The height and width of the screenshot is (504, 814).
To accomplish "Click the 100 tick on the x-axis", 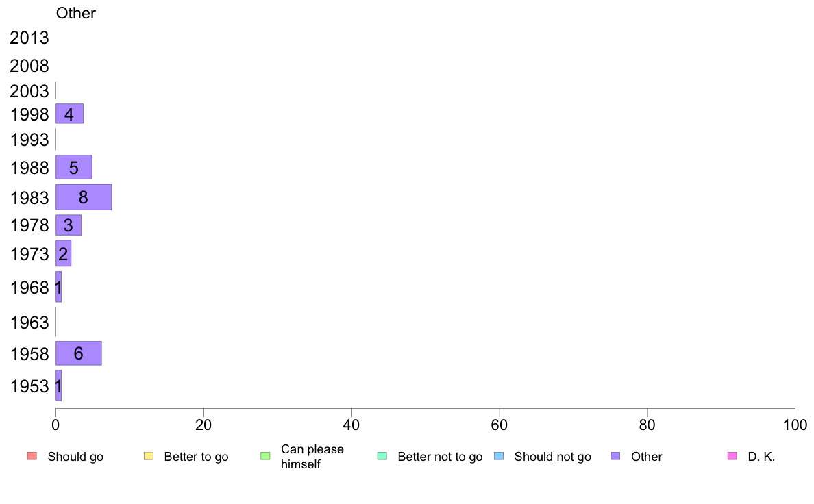I will point(795,425).
